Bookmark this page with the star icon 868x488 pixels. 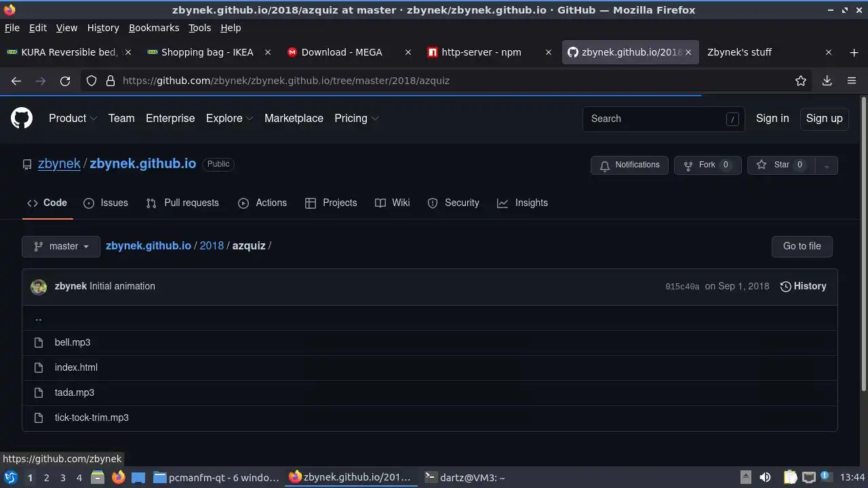pos(801,81)
